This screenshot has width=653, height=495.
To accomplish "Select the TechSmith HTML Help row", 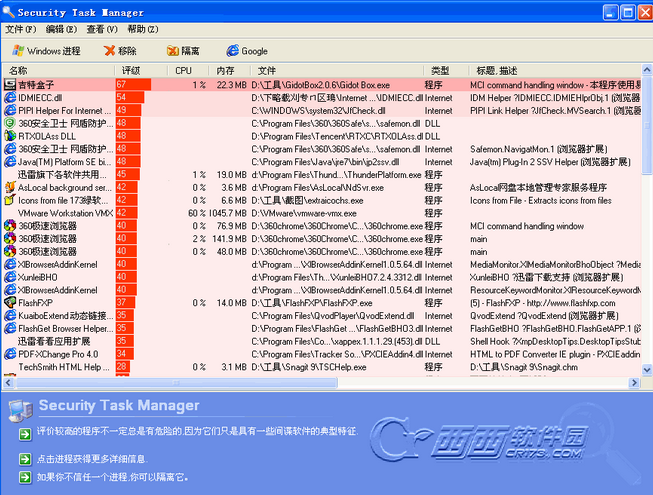I will tap(322, 367).
